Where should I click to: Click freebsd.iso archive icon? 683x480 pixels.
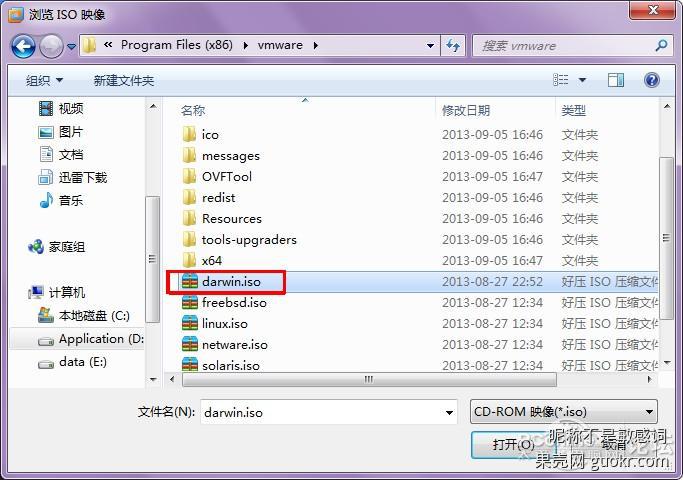(x=189, y=302)
